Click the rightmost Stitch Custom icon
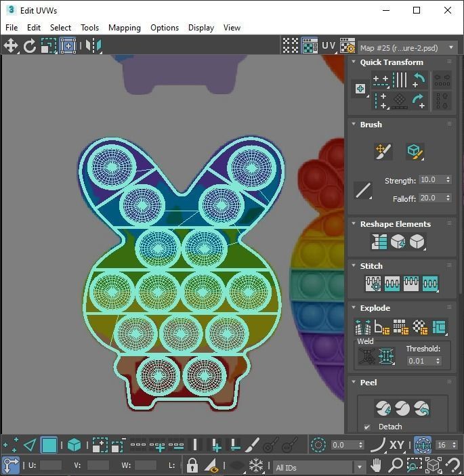464x476 pixels. 430,284
